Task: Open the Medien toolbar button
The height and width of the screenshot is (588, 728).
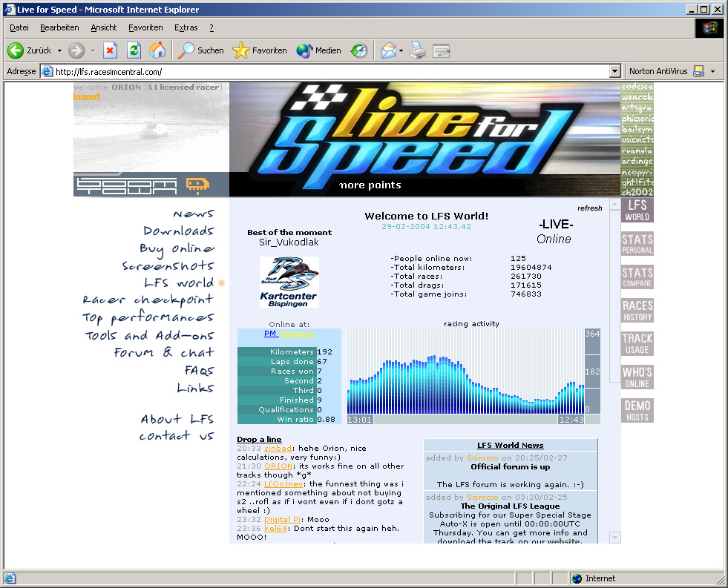Action: tap(319, 50)
